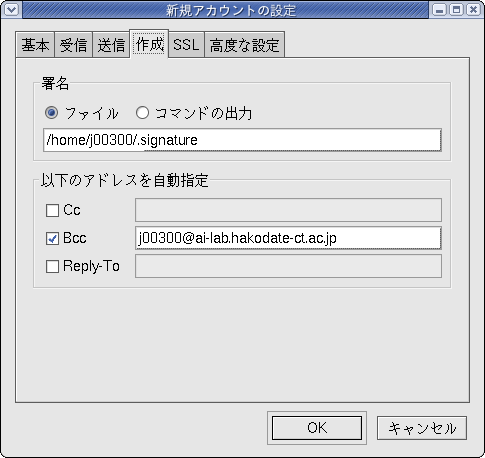Uncheck the Bcc checkbox
485x458 pixels.
[x=52, y=238]
